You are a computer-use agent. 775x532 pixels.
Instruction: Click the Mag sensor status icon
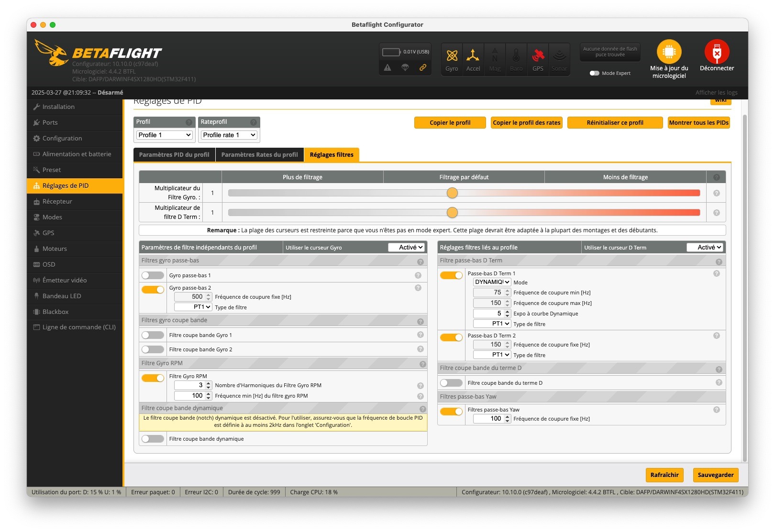pos(495,59)
